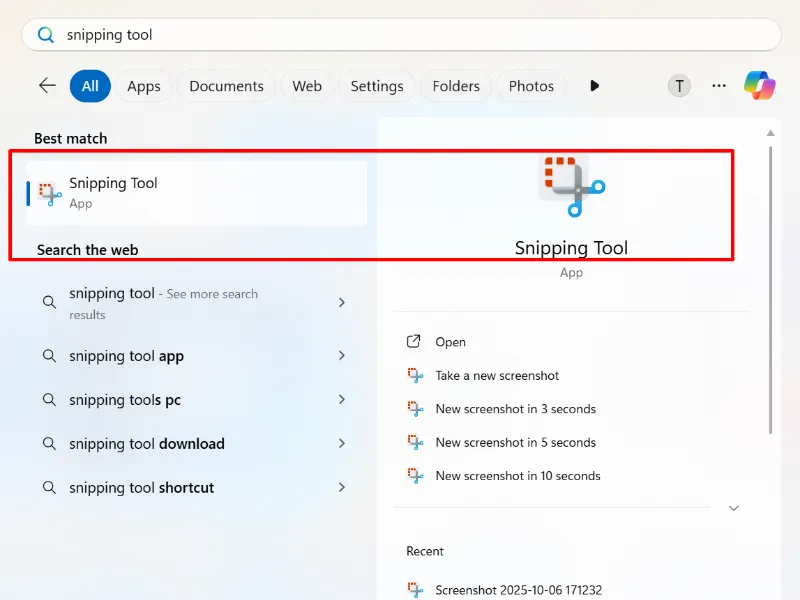Open Copilot from the search panel
The height and width of the screenshot is (600, 800).
pos(760,86)
